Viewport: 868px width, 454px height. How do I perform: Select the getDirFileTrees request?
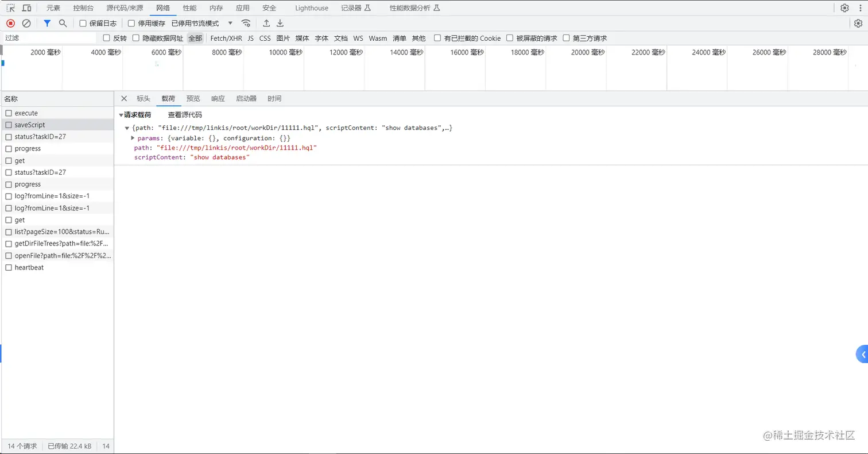click(x=57, y=244)
